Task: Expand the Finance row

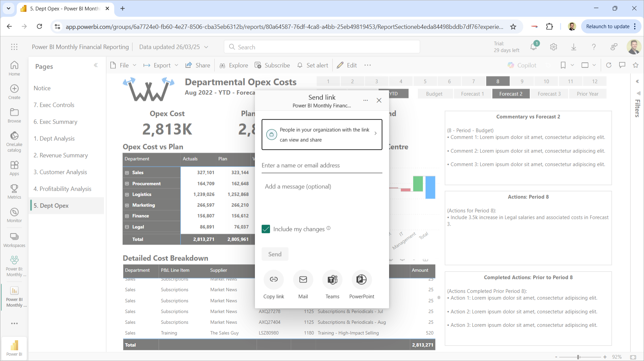Action: (127, 216)
